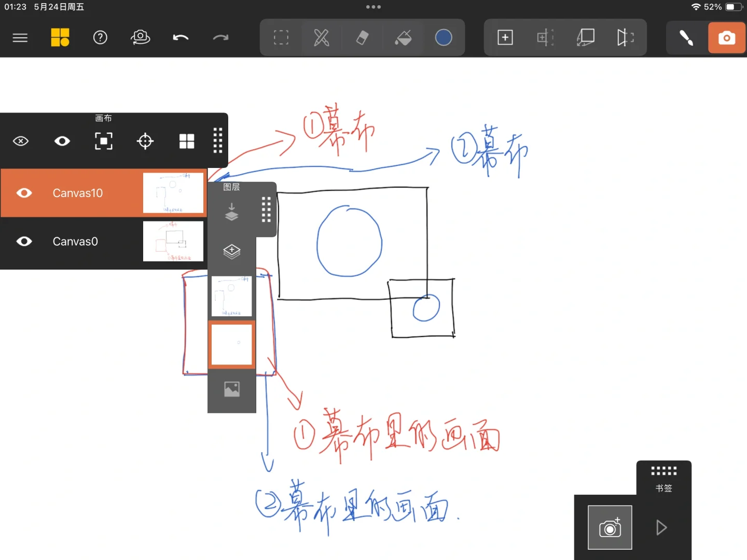
Task: Add a bookmark with the camera-plus button
Action: (610, 527)
